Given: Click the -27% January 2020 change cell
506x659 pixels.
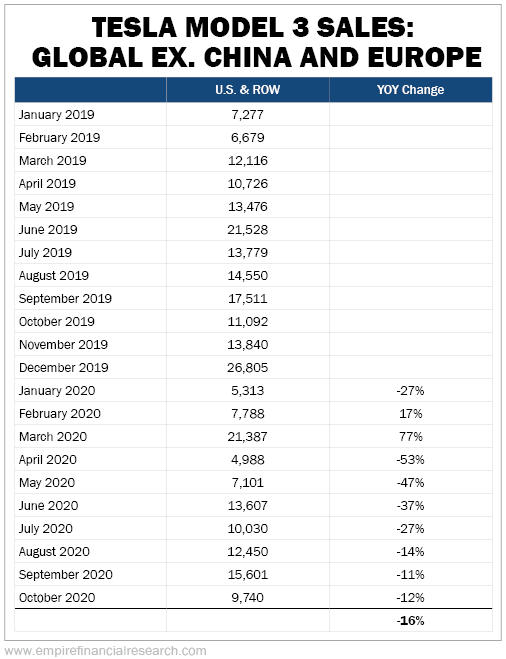Looking at the screenshot, I should pyautogui.click(x=411, y=390).
